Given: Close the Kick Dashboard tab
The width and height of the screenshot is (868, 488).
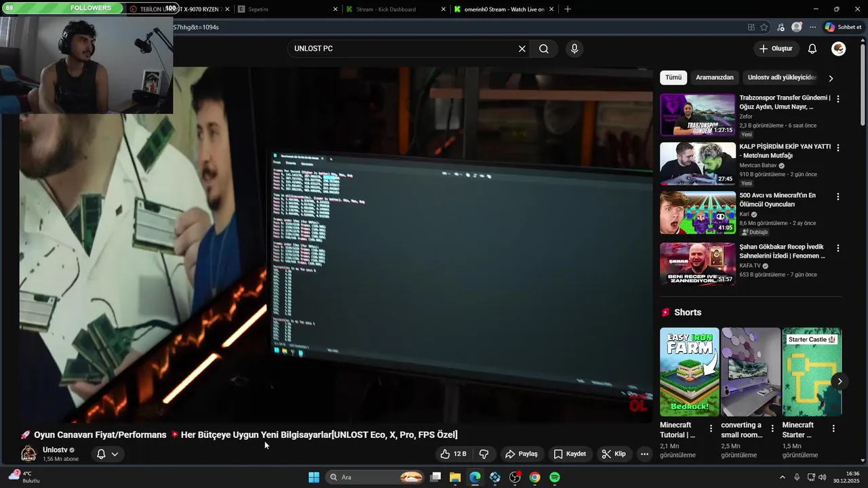Looking at the screenshot, I should [443, 9].
